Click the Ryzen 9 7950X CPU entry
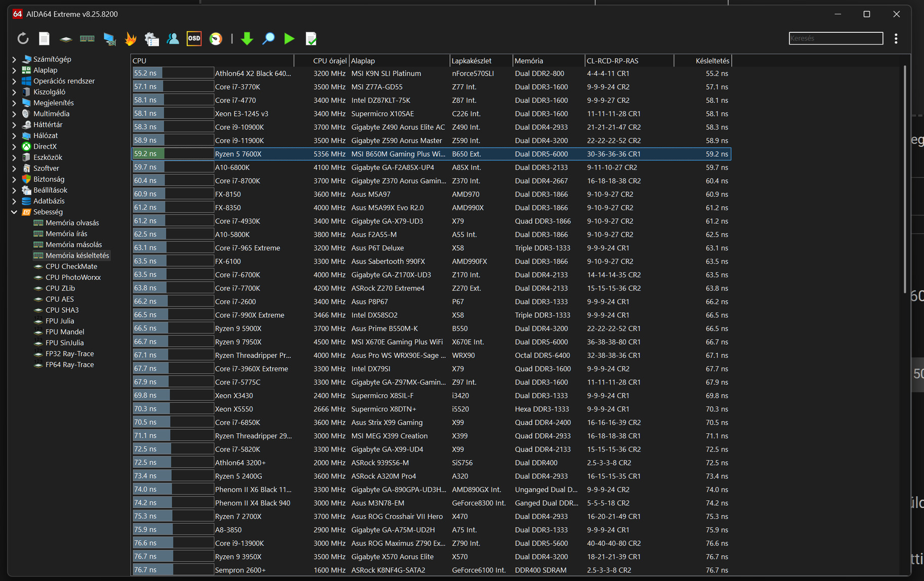Viewport: 924px width, 581px height. coord(238,342)
